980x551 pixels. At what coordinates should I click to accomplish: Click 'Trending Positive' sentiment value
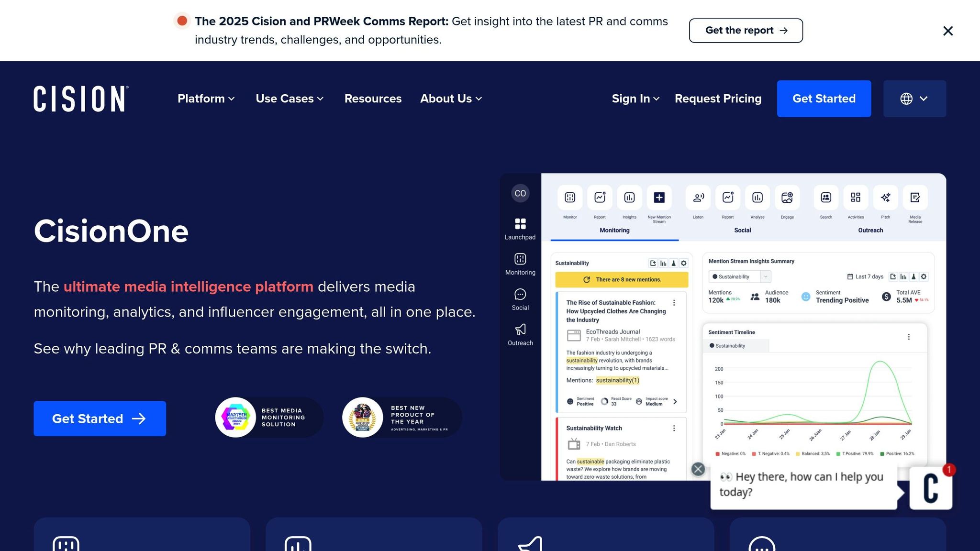click(842, 300)
